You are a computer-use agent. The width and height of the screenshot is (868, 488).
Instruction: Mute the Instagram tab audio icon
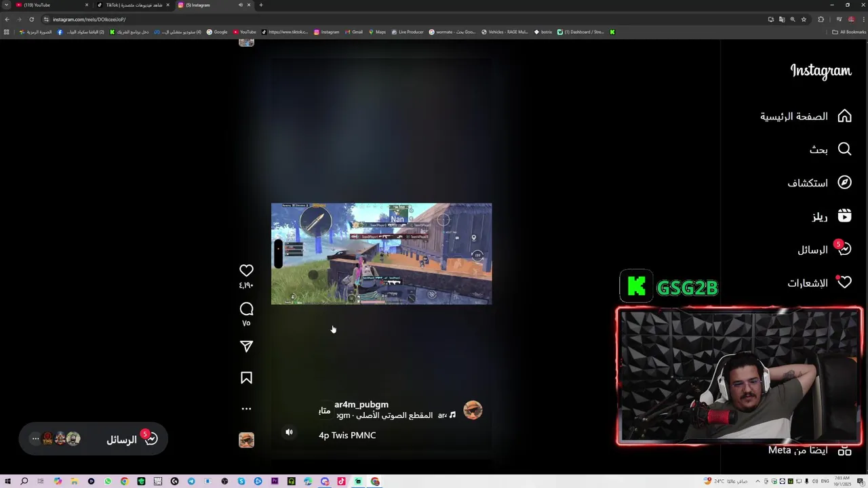click(x=240, y=5)
